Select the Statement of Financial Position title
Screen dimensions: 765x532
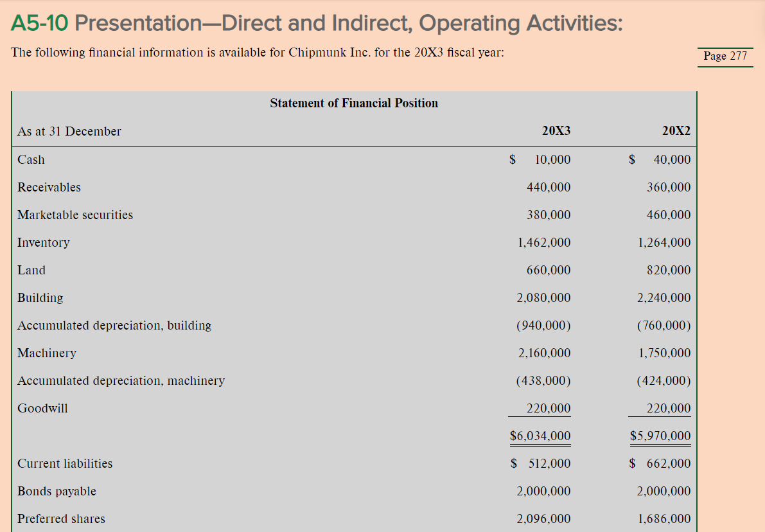click(x=354, y=103)
